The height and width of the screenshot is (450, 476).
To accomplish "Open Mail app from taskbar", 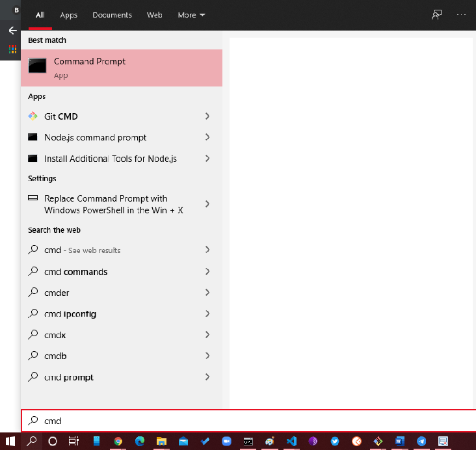I will tap(183, 441).
